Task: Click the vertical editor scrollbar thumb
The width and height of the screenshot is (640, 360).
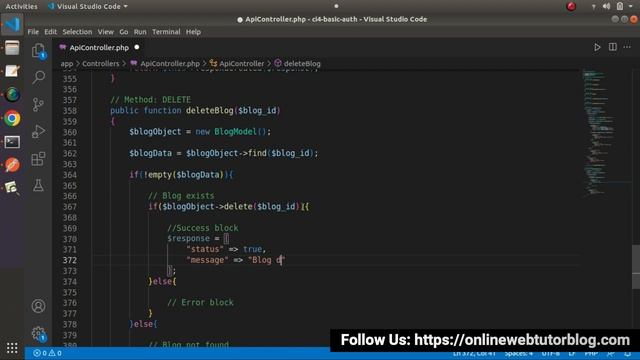Action: pyautogui.click(x=636, y=267)
